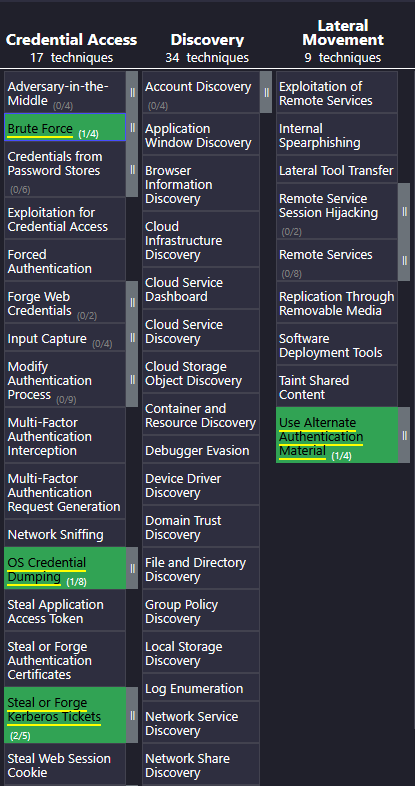415x786 pixels.
Task: Select the Network Sniffing technique
Action: click(65, 533)
